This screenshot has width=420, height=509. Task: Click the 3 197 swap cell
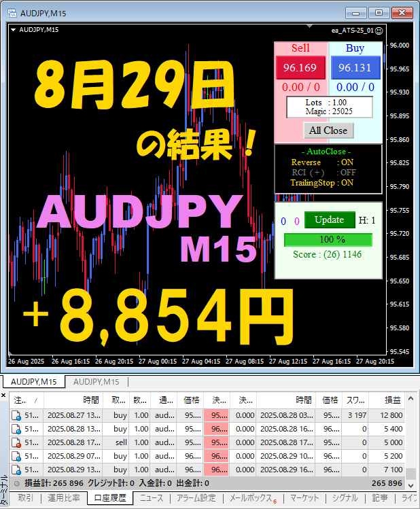coord(355,415)
